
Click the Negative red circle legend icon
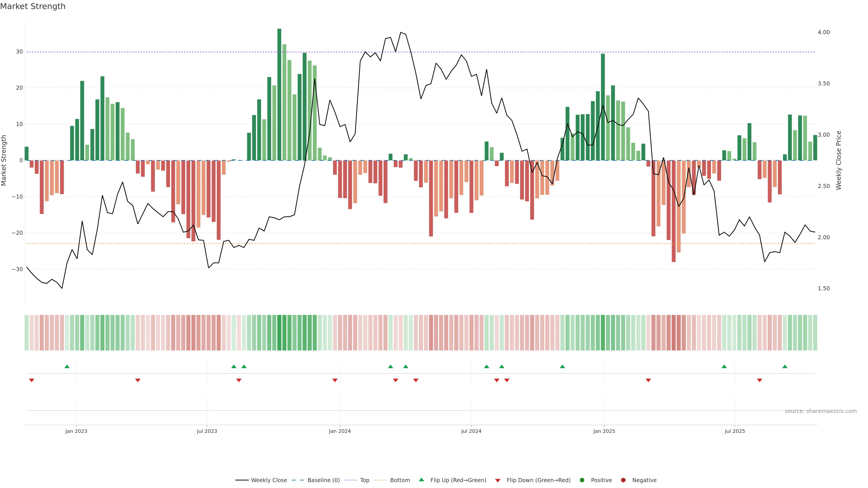(623, 480)
